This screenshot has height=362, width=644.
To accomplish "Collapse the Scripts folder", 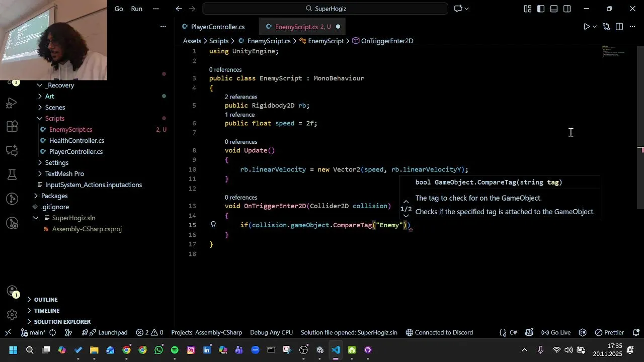I will point(40,118).
